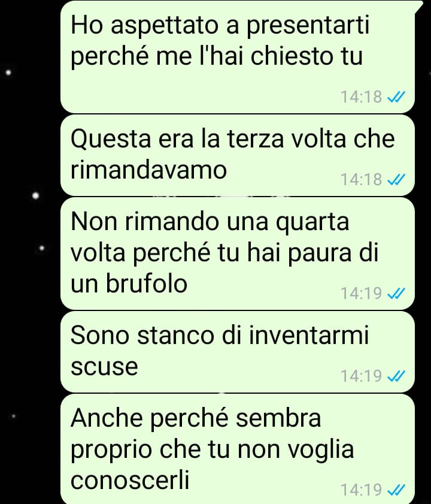Tap the word 'scuse' in the fourth message

pyautogui.click(x=104, y=367)
